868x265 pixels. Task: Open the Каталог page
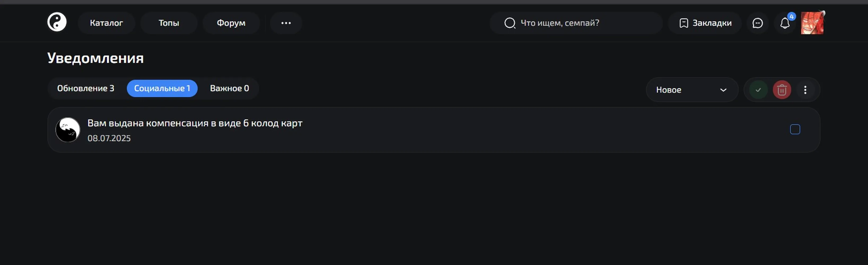pos(107,23)
